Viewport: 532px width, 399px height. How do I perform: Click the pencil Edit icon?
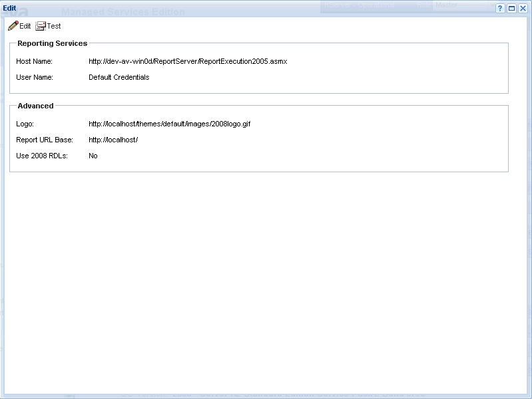click(x=13, y=26)
